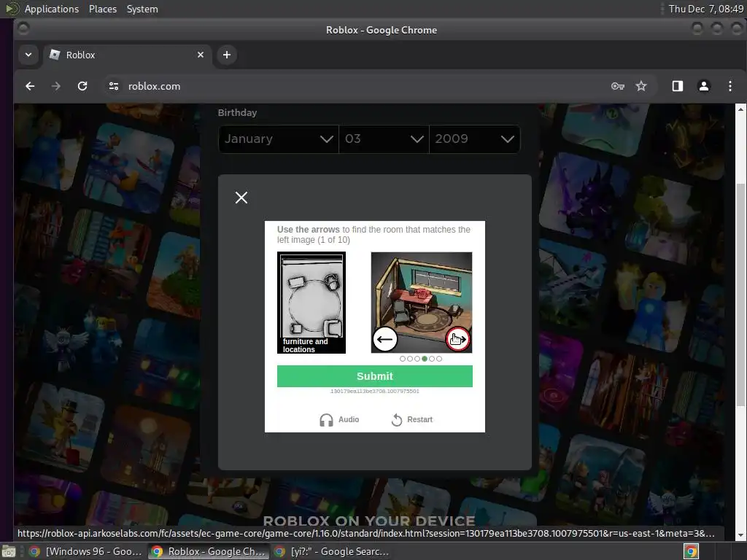The image size is (747, 560).
Task: Click the scrollbar up arrow
Action: 741,109
